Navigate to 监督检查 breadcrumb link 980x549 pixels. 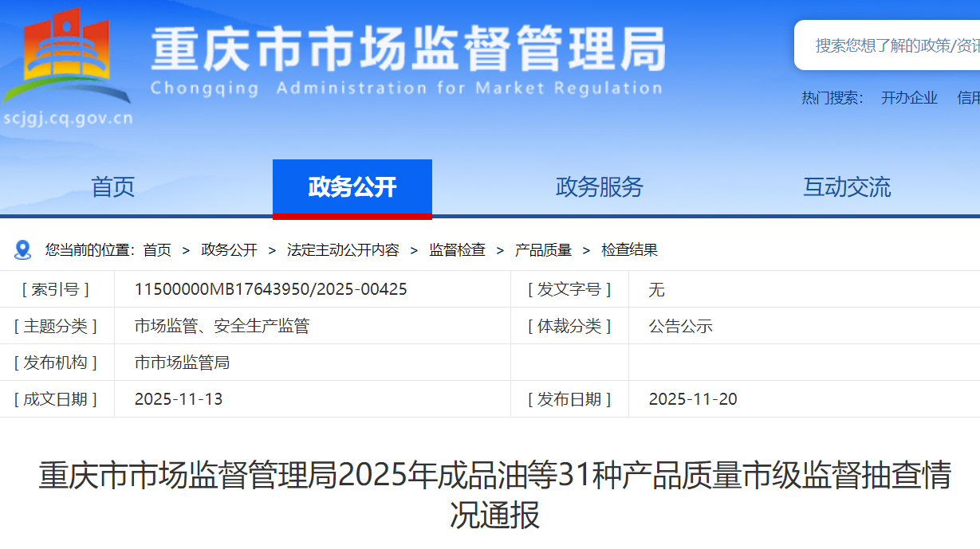[x=457, y=250]
